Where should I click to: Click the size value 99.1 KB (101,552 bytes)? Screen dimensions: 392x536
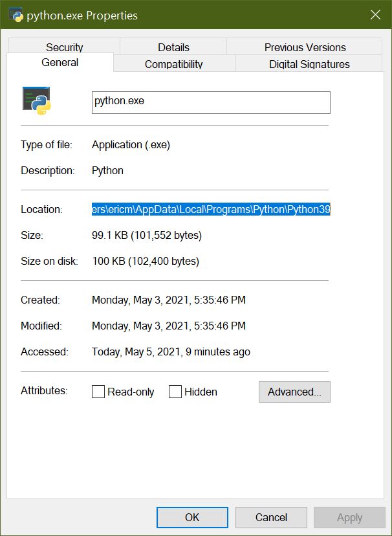coord(147,235)
